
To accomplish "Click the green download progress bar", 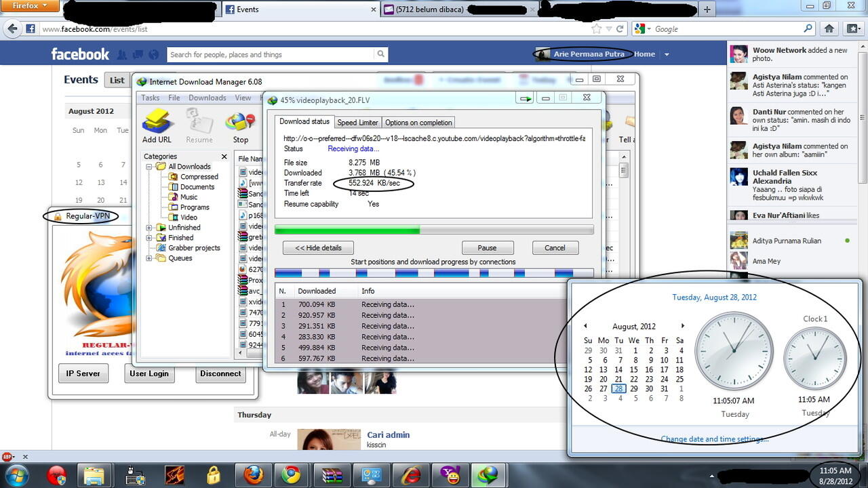I will pyautogui.click(x=434, y=230).
